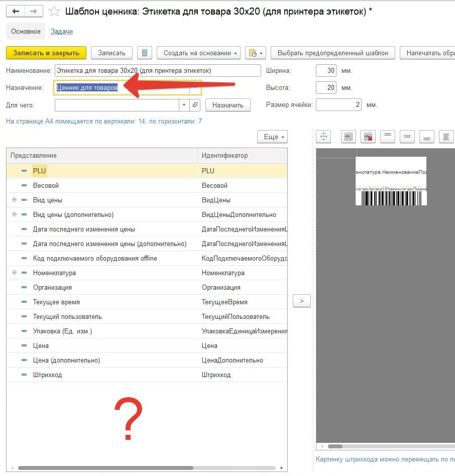
Task: Click the fit-to-size crosshair icon
Action: pyautogui.click(x=324, y=136)
